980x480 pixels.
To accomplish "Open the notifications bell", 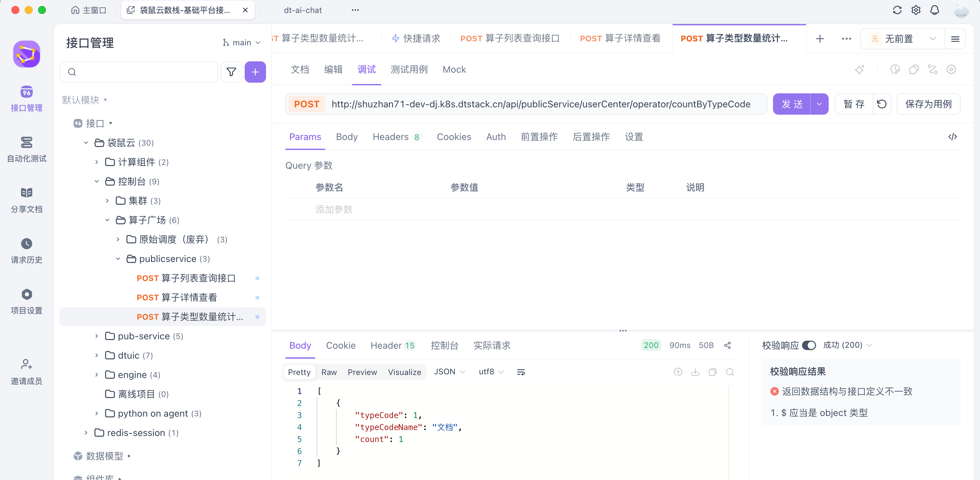I will point(935,10).
